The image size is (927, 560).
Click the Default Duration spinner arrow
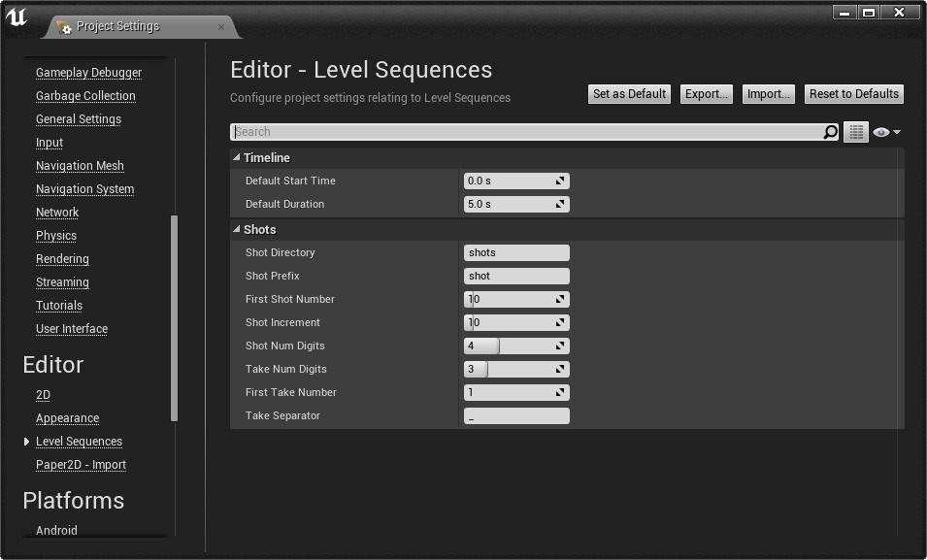560,205
